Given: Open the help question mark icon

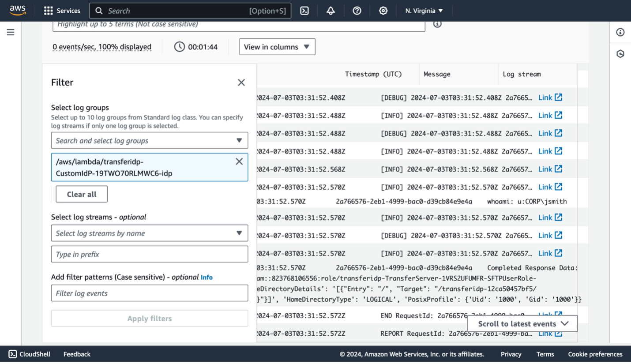Looking at the screenshot, I should click(x=357, y=11).
